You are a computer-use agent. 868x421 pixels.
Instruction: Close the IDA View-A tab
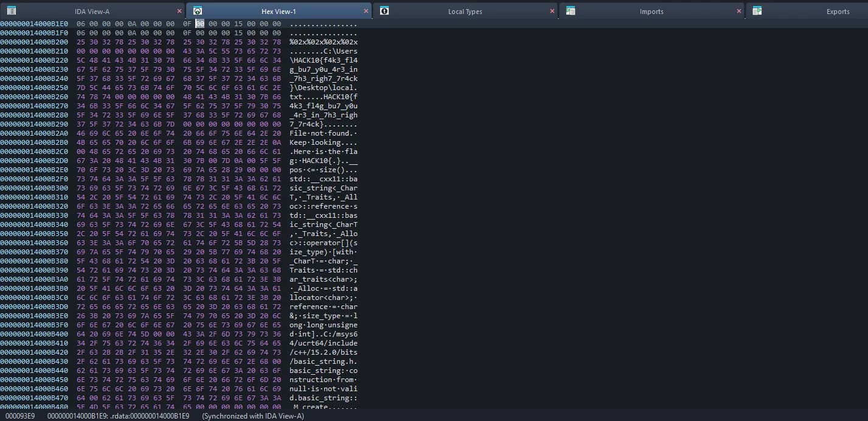(179, 11)
